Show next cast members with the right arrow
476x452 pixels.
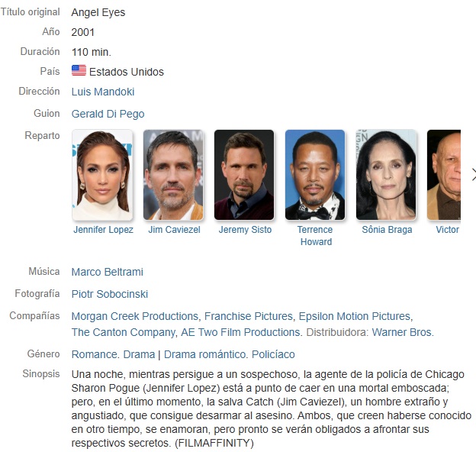[x=474, y=175]
